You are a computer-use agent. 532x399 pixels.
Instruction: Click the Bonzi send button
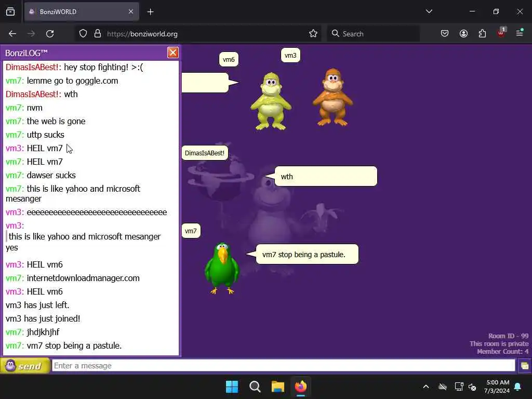tap(25, 366)
